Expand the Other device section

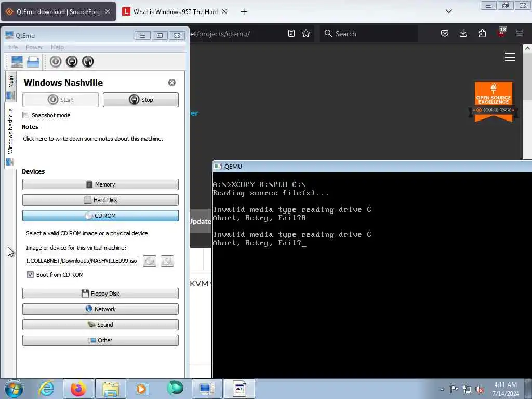(100, 340)
